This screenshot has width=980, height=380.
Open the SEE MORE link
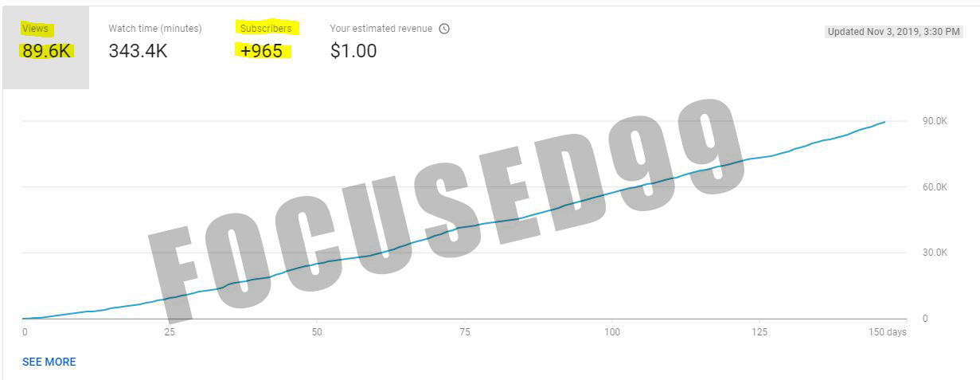pyautogui.click(x=49, y=362)
